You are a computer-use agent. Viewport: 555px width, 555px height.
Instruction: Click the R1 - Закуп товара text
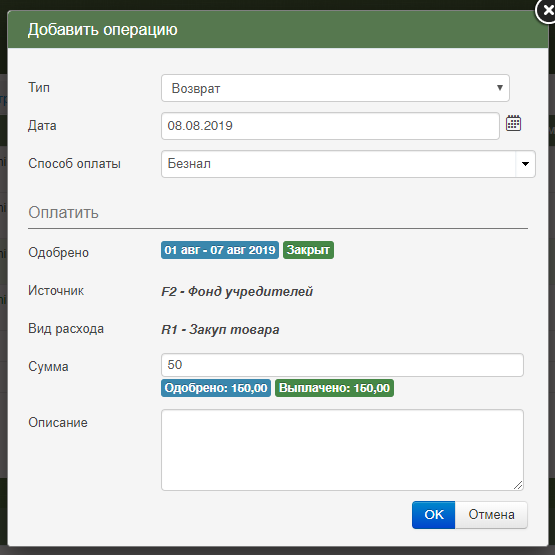220,330
